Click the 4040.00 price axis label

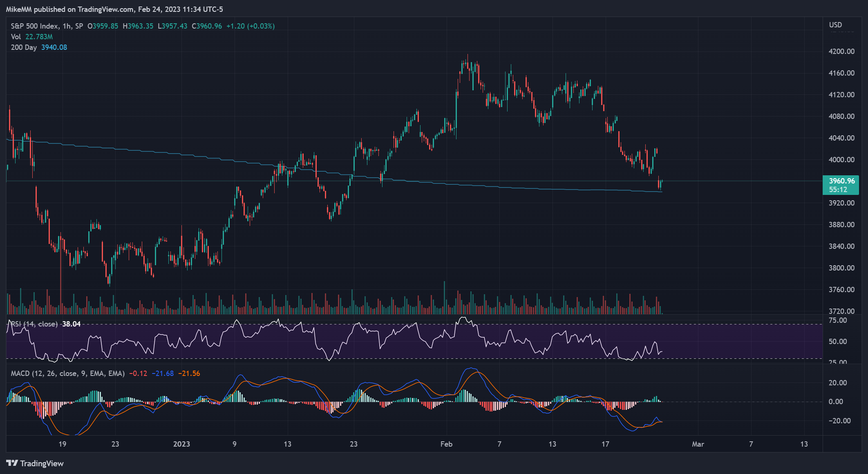(x=841, y=138)
